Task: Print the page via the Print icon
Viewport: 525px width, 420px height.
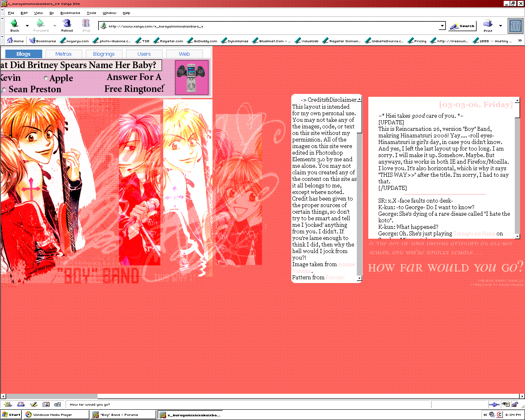Action: tap(488, 25)
